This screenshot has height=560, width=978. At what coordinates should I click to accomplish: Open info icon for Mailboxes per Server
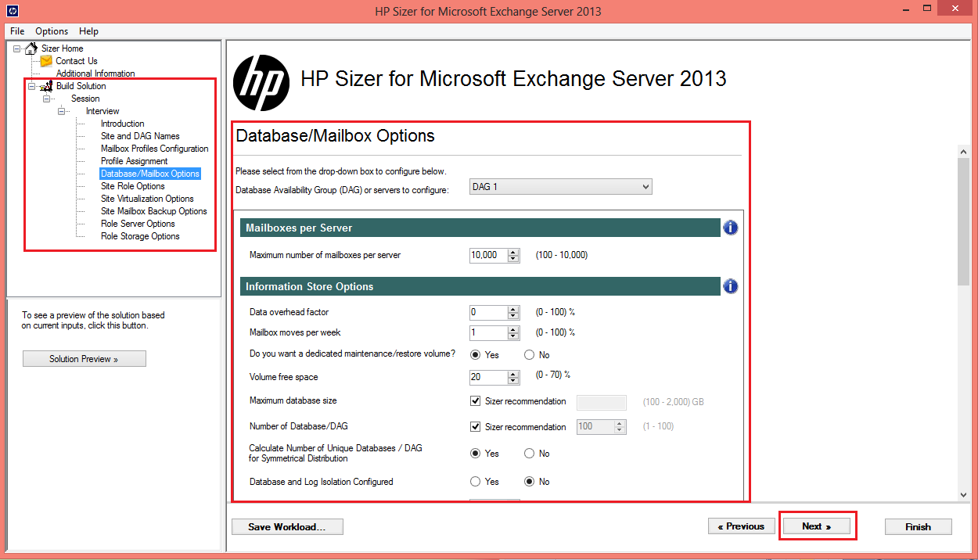[x=730, y=228]
